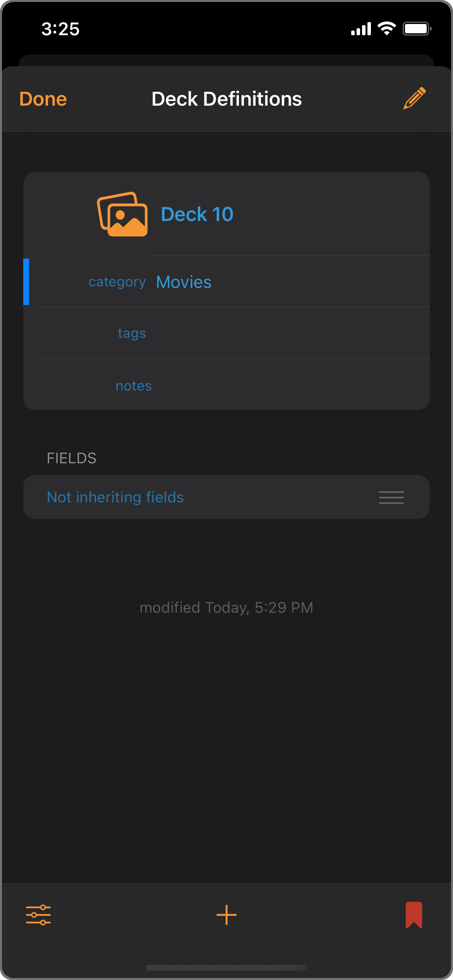Tap the pencil edit icon

[414, 98]
